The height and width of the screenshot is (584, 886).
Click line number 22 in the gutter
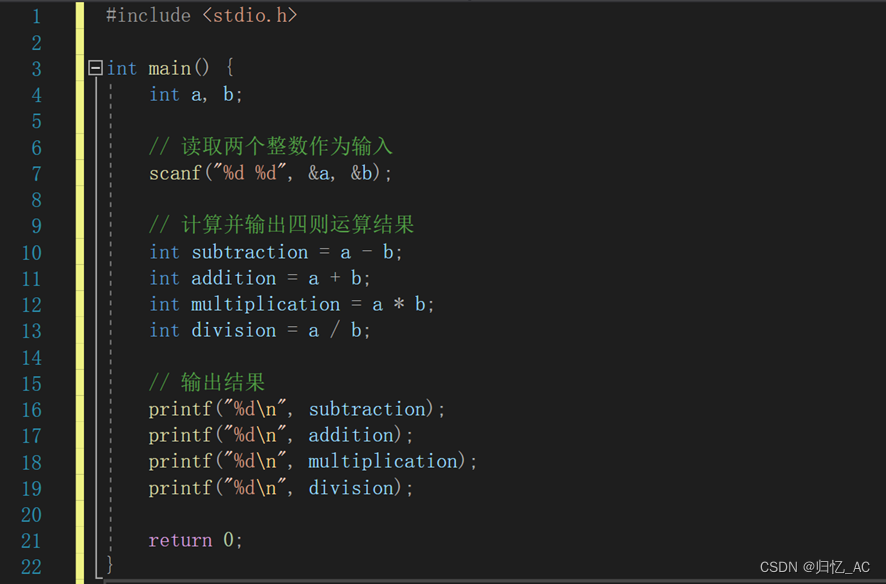click(x=32, y=566)
